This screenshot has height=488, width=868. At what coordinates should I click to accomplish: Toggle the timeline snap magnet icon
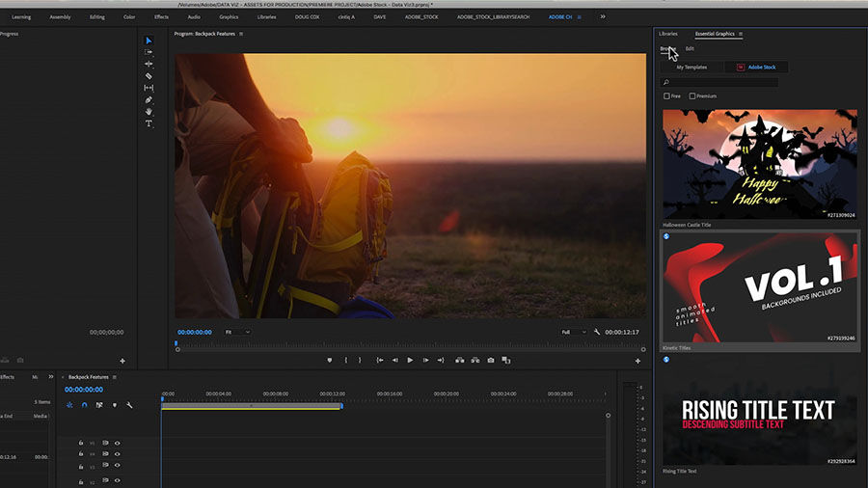tap(84, 405)
